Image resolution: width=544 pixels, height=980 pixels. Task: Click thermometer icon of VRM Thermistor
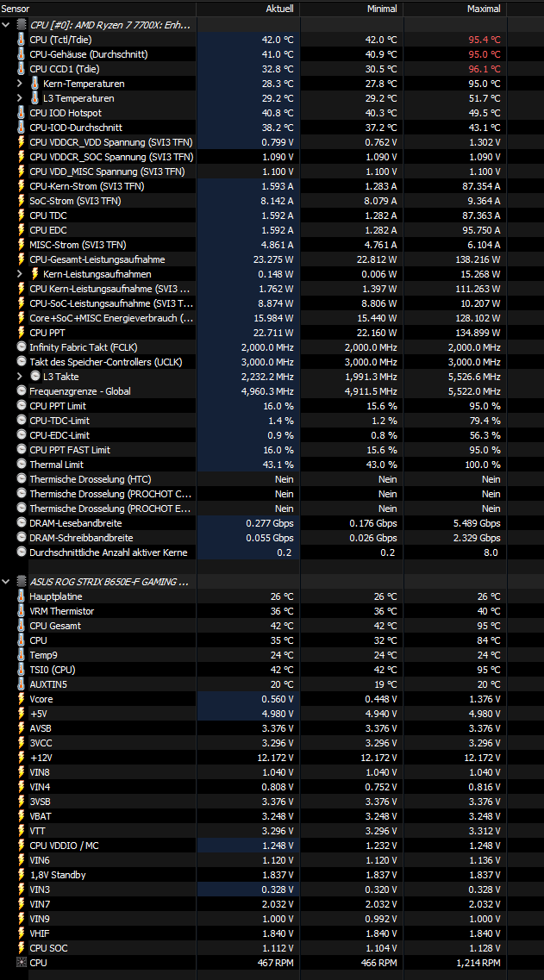click(x=22, y=610)
